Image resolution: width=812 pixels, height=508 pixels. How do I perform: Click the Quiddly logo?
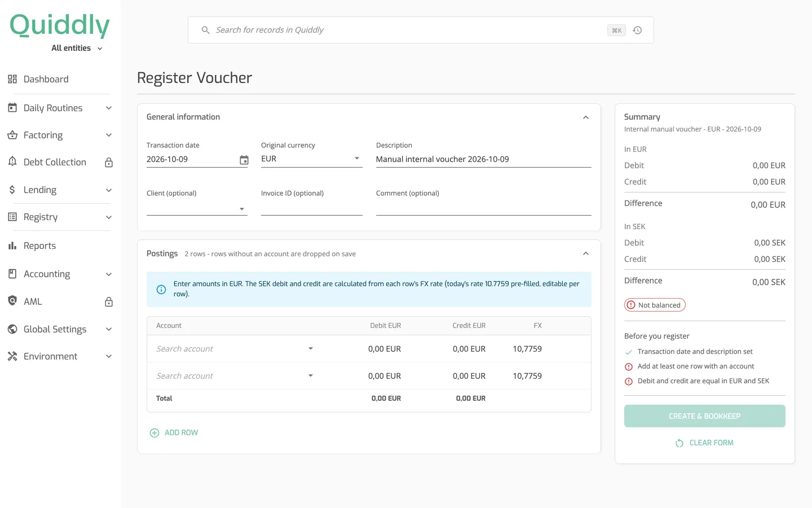(x=60, y=25)
